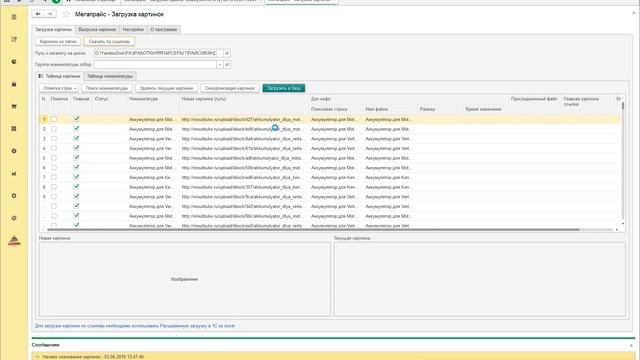Open the О программе tab
The width and height of the screenshot is (640, 360).
point(164,30)
